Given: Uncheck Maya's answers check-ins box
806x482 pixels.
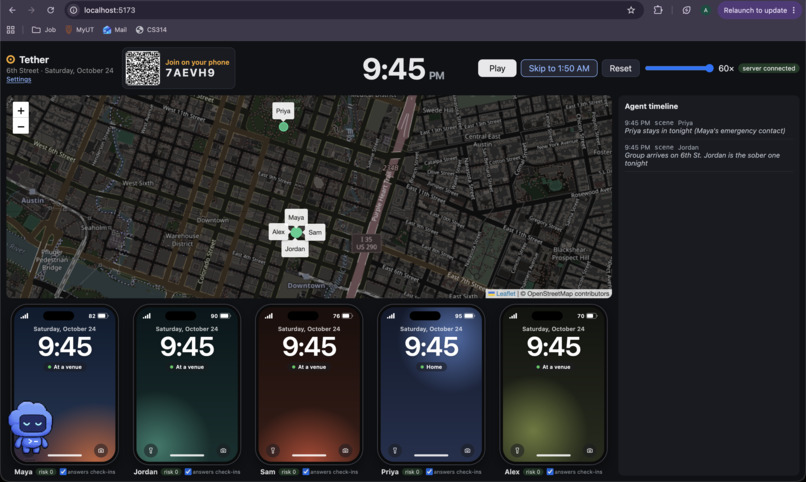Looking at the screenshot, I should 63,472.
